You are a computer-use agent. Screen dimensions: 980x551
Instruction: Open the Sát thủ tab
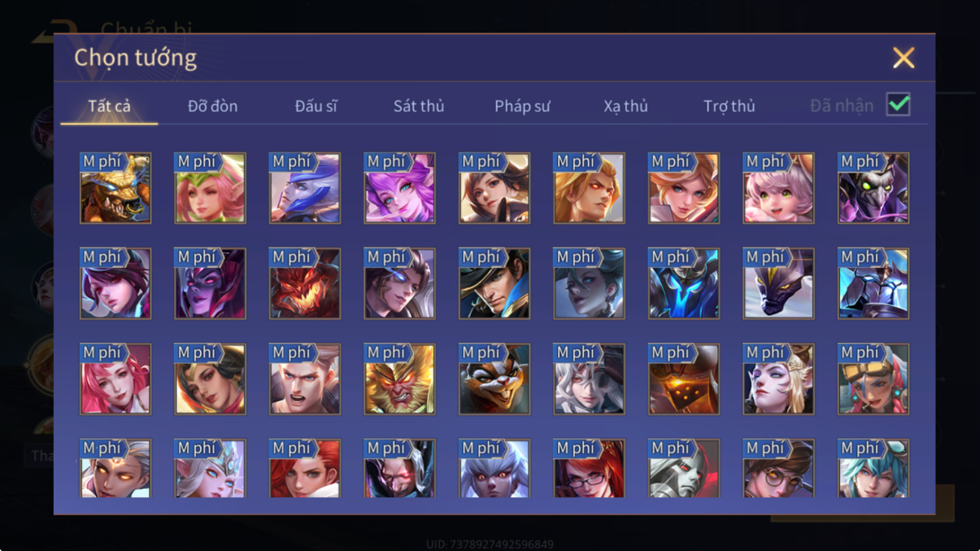(x=419, y=106)
